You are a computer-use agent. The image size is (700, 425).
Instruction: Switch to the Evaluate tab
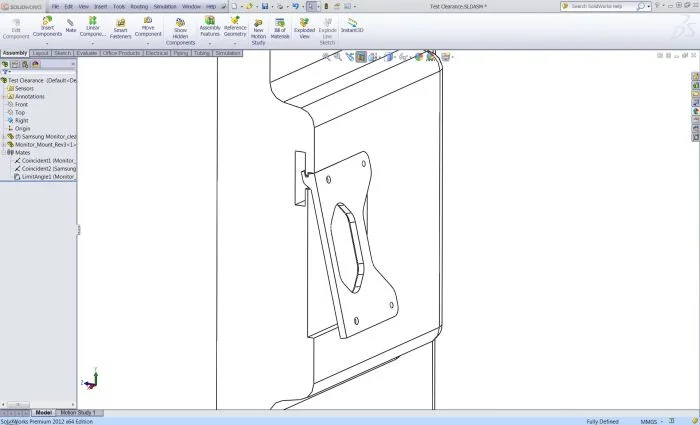[x=87, y=53]
